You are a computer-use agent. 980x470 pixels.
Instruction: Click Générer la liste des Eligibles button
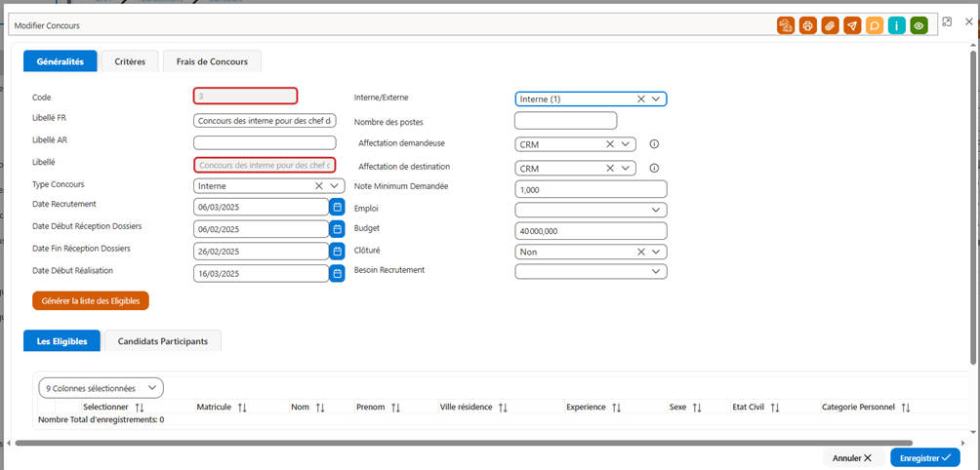click(91, 301)
